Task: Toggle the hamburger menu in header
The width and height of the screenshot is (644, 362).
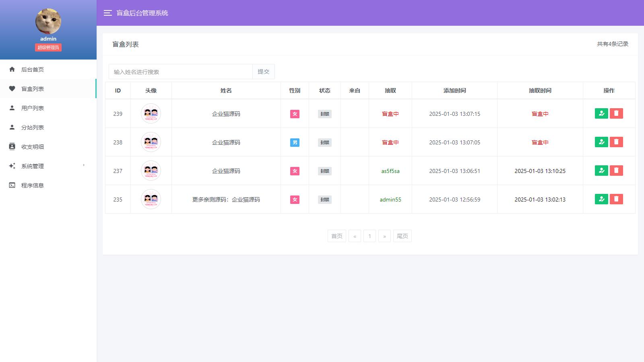Action: tap(107, 13)
